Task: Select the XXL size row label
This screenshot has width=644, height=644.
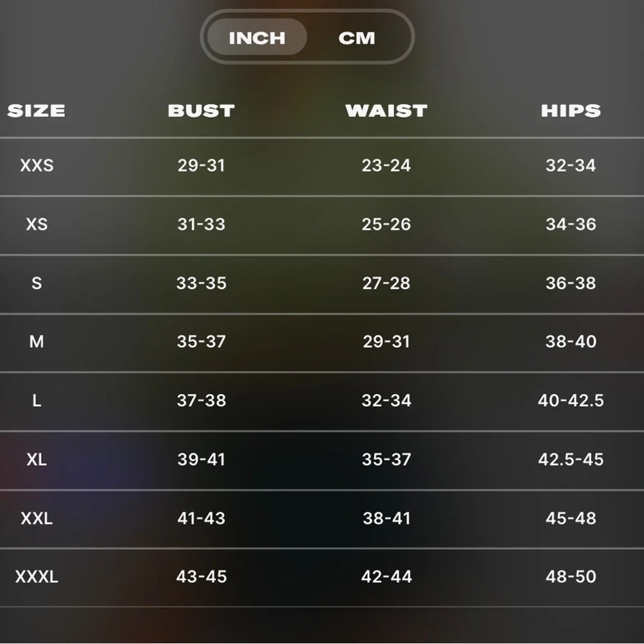Action: click(37, 518)
